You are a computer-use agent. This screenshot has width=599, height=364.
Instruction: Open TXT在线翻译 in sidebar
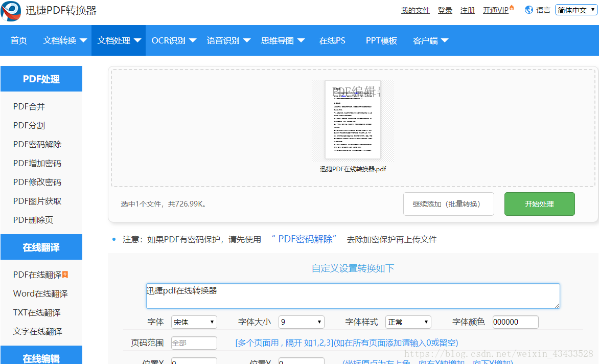[x=37, y=312]
